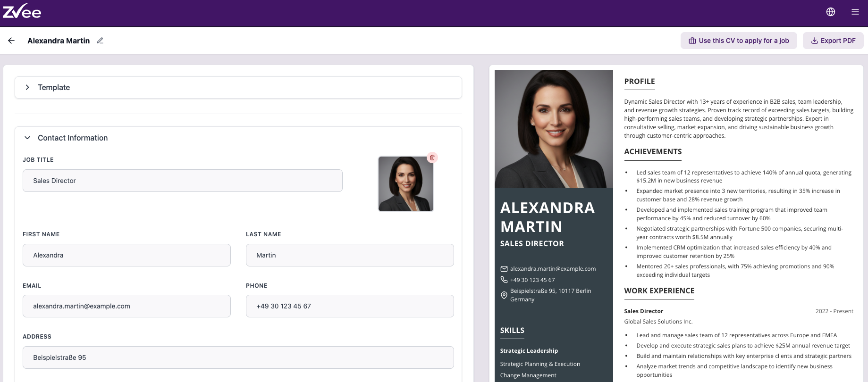Click the Zvee logo
868x382 pixels.
coord(22,11)
